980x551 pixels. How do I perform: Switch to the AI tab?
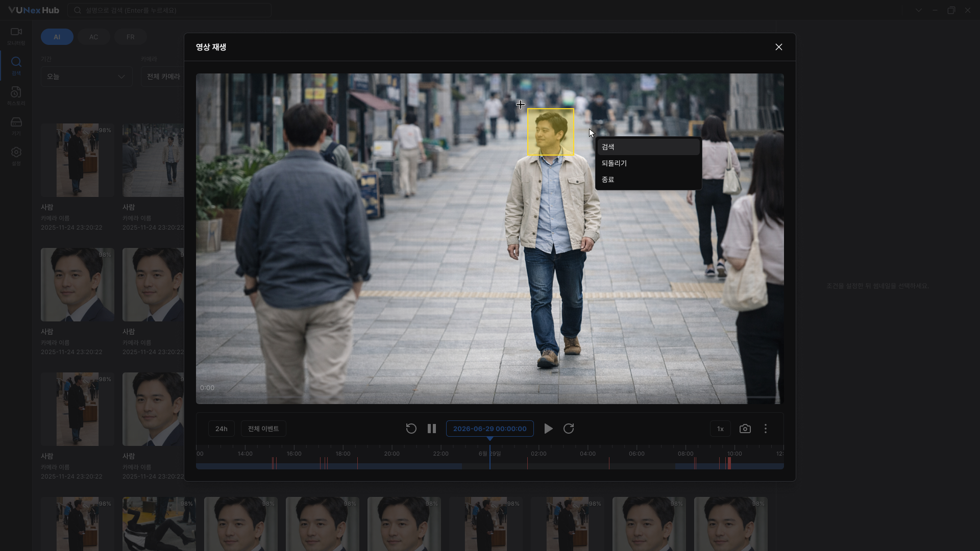[x=57, y=37]
